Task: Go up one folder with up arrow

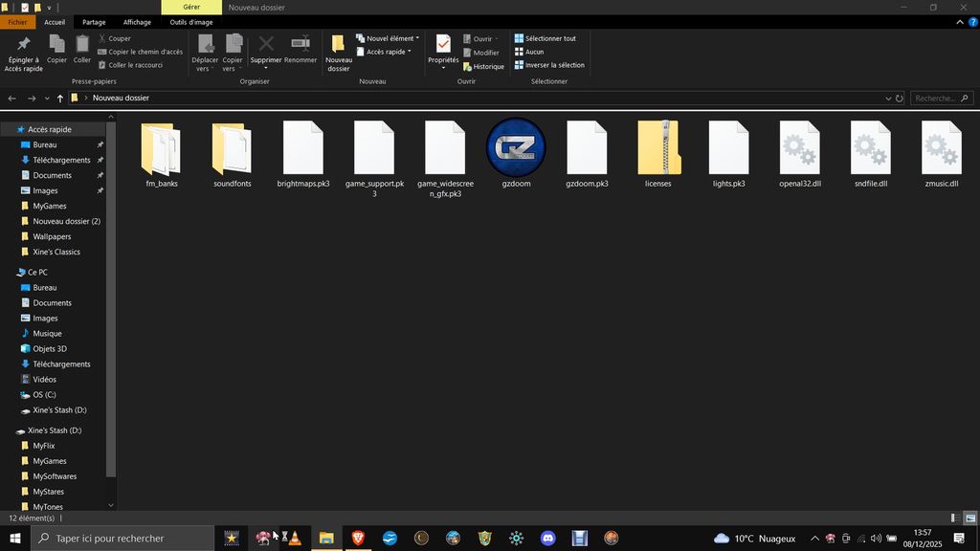Action: (x=59, y=99)
